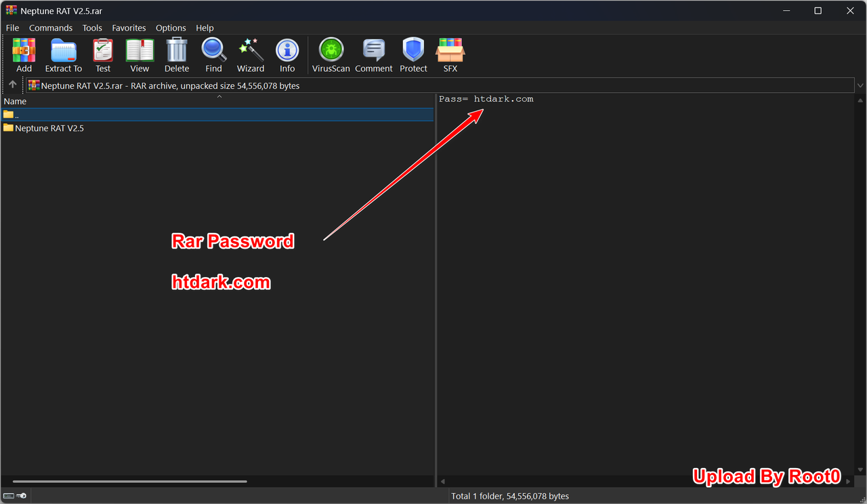Open the Tools menu
This screenshot has width=867, height=504.
(92, 28)
